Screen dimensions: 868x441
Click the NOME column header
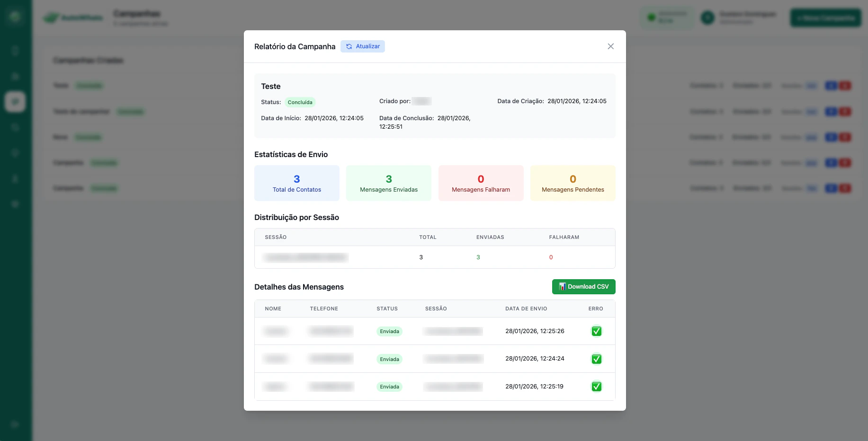point(273,309)
